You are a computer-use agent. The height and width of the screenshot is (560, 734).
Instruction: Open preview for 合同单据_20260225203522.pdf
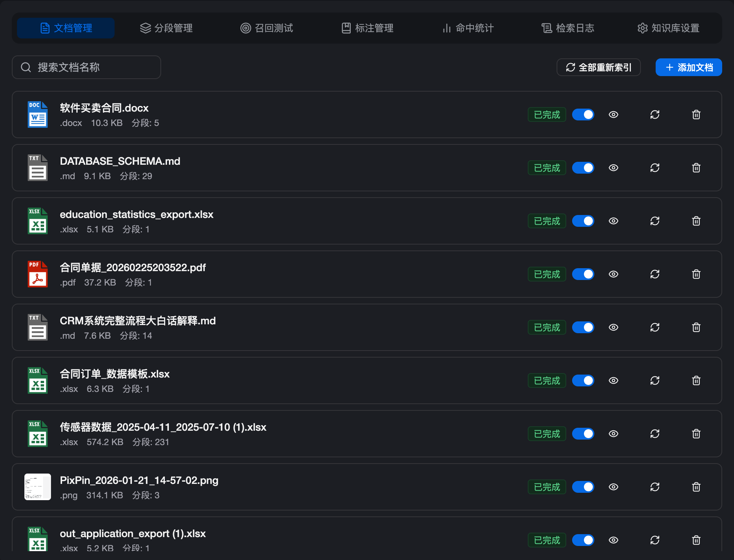[x=613, y=274]
